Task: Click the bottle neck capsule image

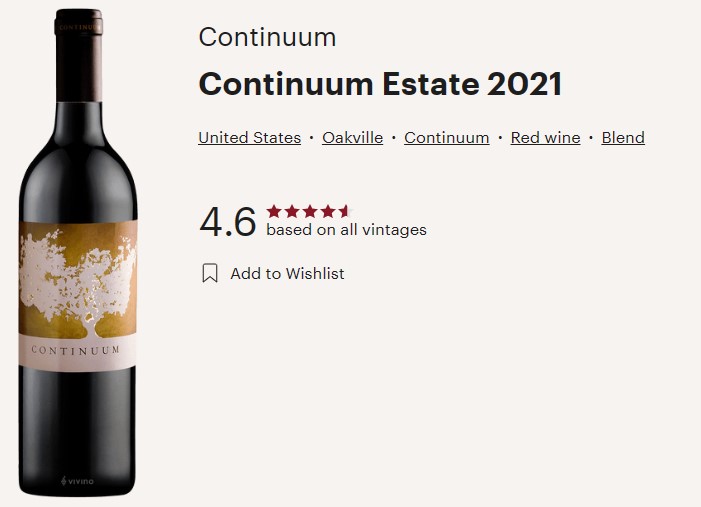Action: [x=79, y=55]
